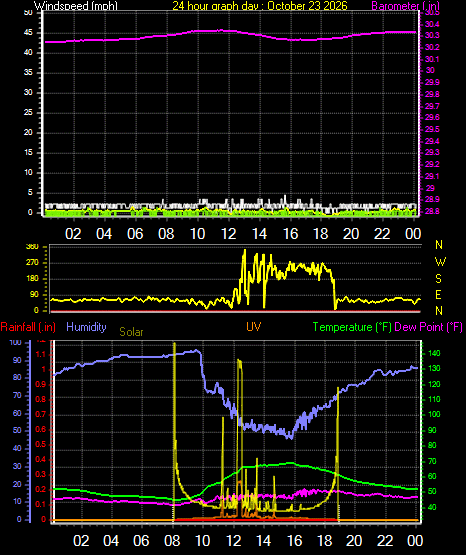Click the '29.1' barometer scale value
Screen dimensions: 466x555
point(432,176)
